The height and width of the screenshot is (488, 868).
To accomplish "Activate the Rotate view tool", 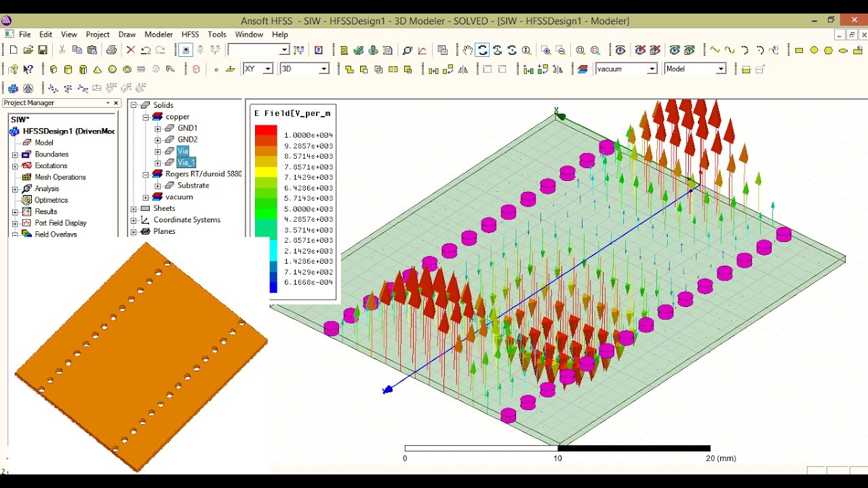I will pos(482,50).
